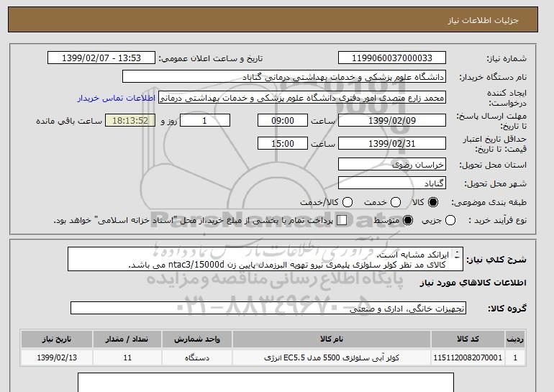The image size is (554, 392).
Task: Click the remaining days field
Action: (205, 120)
